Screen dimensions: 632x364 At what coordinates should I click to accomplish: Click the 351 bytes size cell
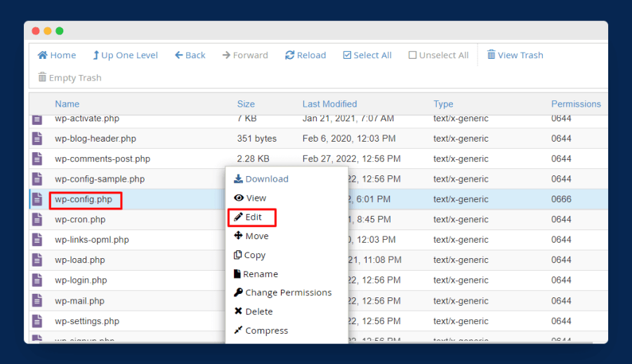point(257,138)
